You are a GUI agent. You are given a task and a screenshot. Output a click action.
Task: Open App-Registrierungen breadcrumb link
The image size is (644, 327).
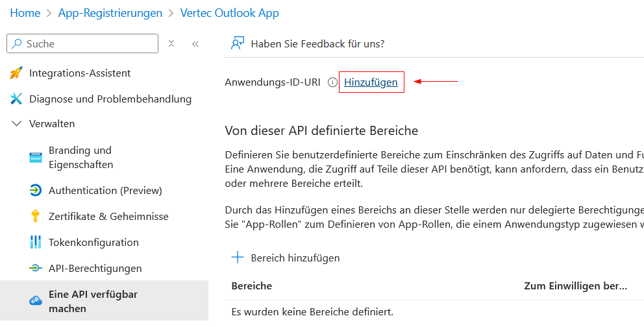click(x=110, y=13)
